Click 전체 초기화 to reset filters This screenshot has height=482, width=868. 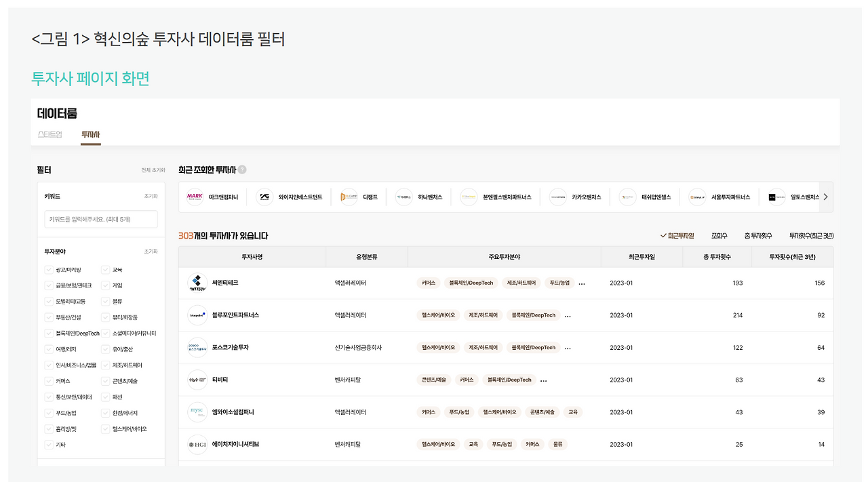[x=153, y=170]
